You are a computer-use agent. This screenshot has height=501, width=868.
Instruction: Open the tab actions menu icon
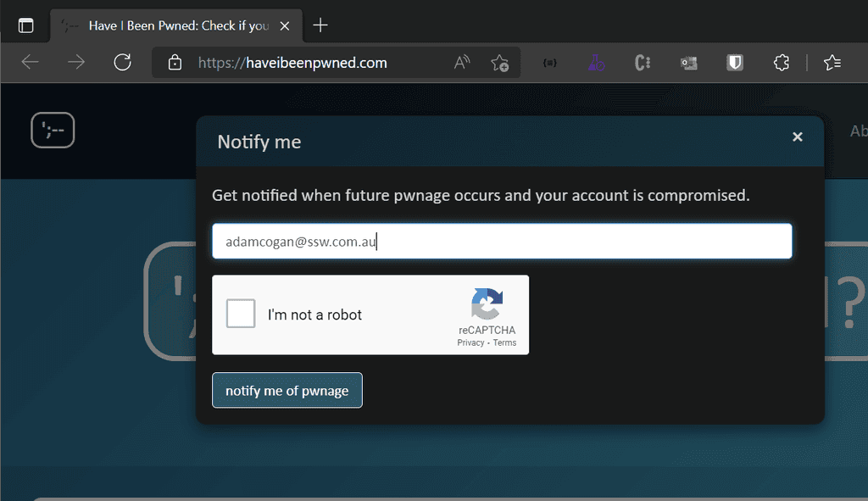click(25, 25)
